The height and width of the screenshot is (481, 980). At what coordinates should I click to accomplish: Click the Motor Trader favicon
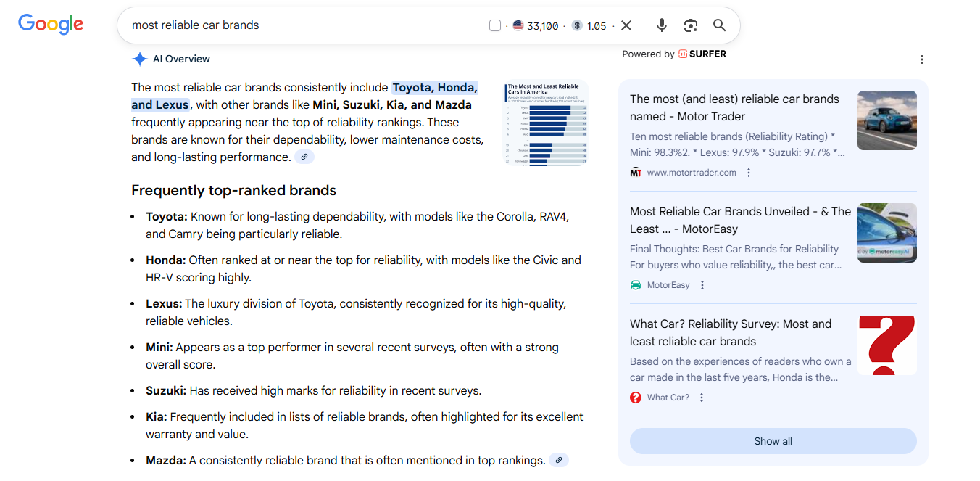[x=636, y=173]
